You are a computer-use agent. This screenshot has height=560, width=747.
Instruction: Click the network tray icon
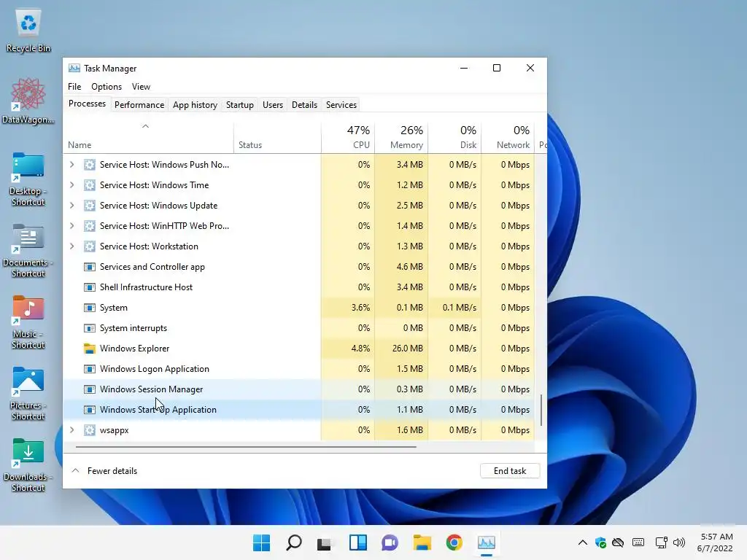661,542
